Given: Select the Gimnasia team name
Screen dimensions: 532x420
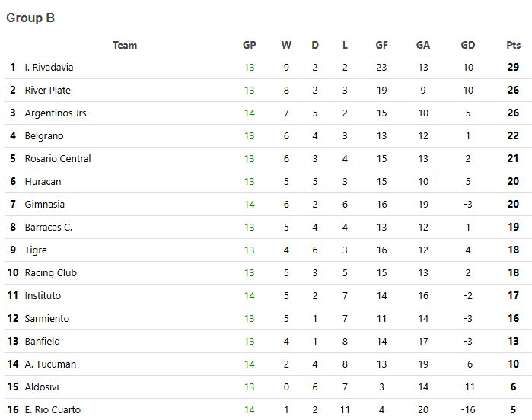Looking at the screenshot, I should pyautogui.click(x=44, y=205).
